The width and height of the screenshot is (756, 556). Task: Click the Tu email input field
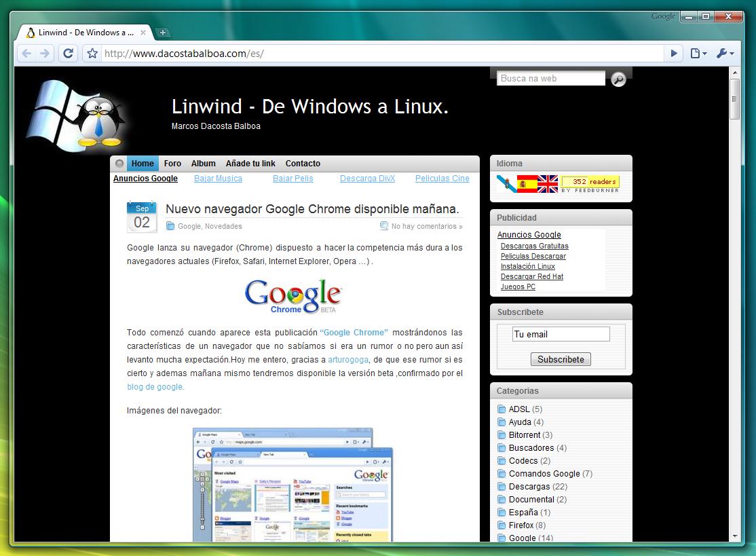pos(561,334)
